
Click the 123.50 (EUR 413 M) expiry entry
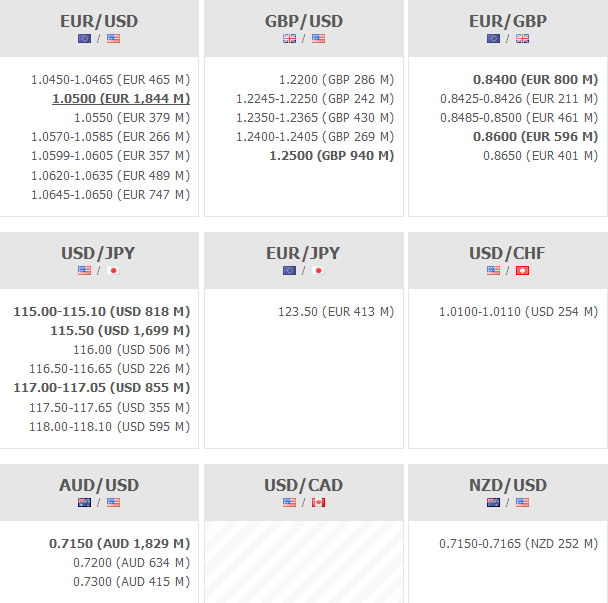coord(336,312)
